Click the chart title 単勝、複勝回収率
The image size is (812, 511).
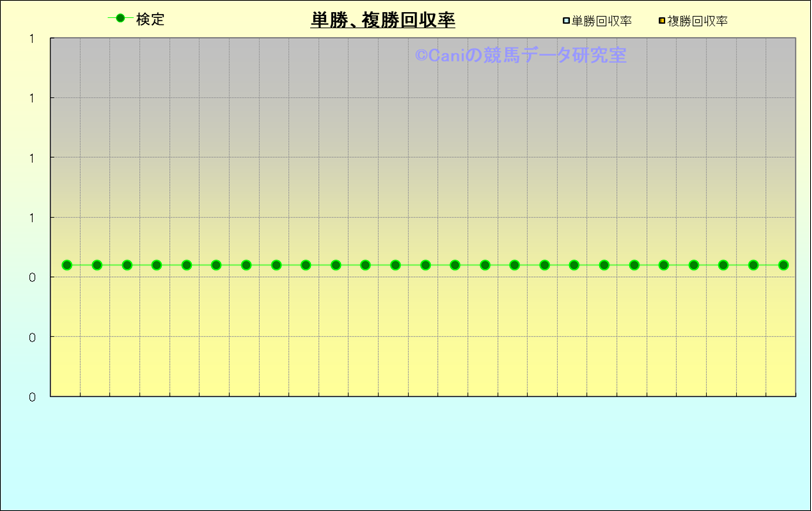tap(383, 20)
